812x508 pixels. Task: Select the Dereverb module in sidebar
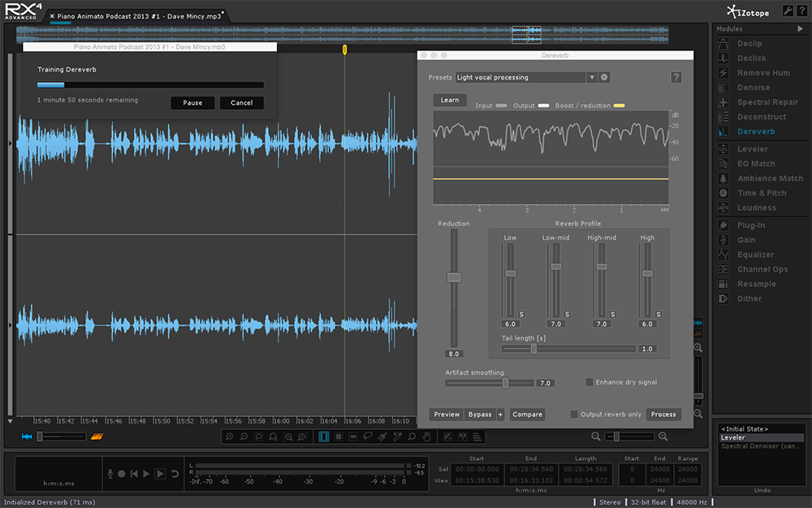tap(756, 132)
